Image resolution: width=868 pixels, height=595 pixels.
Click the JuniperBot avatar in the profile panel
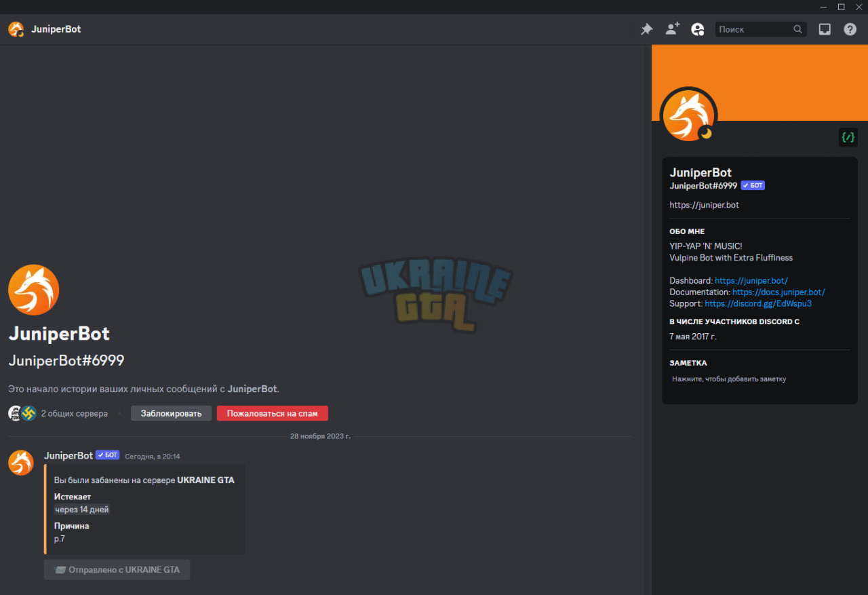pos(689,115)
